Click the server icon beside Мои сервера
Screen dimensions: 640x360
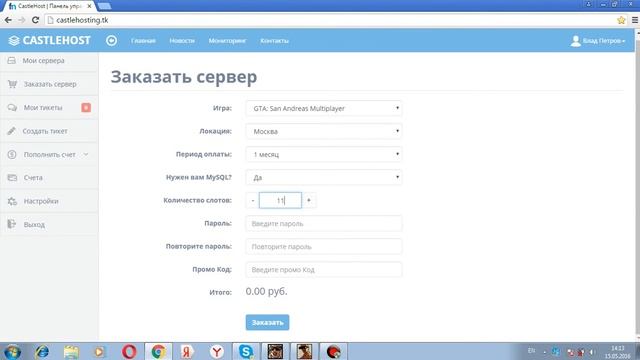tap(11, 60)
